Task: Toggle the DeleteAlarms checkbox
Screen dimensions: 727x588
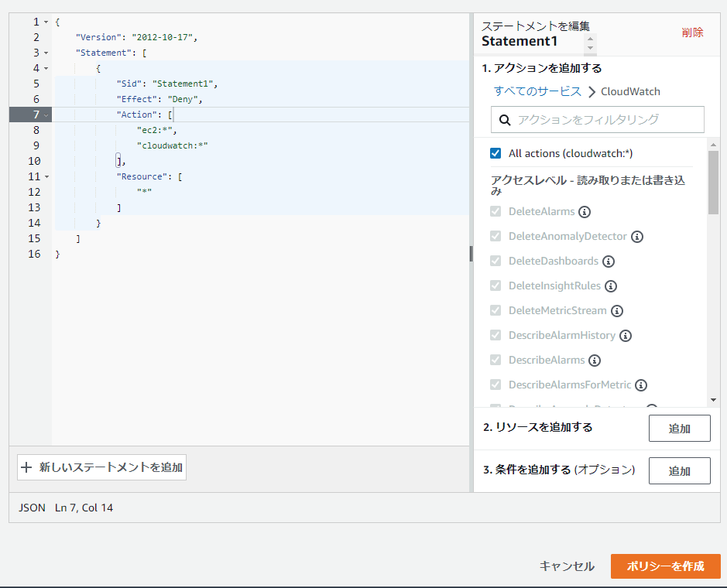Action: (x=496, y=211)
